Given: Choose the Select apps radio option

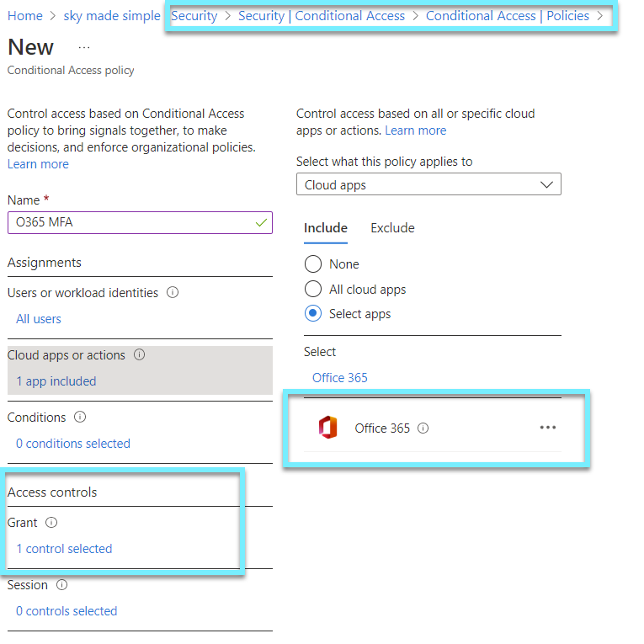Looking at the screenshot, I should pyautogui.click(x=313, y=314).
